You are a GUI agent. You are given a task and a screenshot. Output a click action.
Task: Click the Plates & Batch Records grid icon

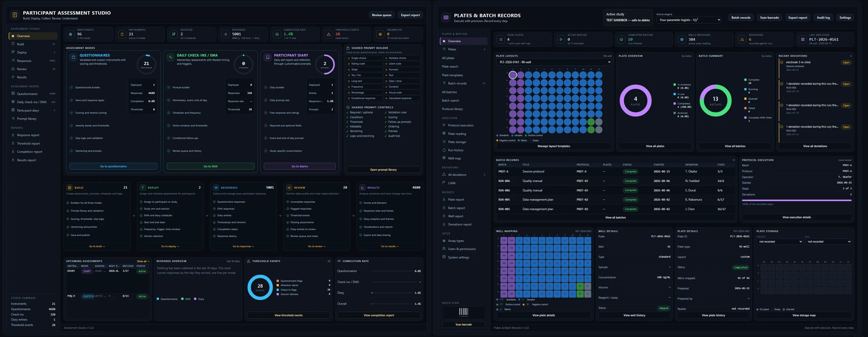[x=446, y=17]
